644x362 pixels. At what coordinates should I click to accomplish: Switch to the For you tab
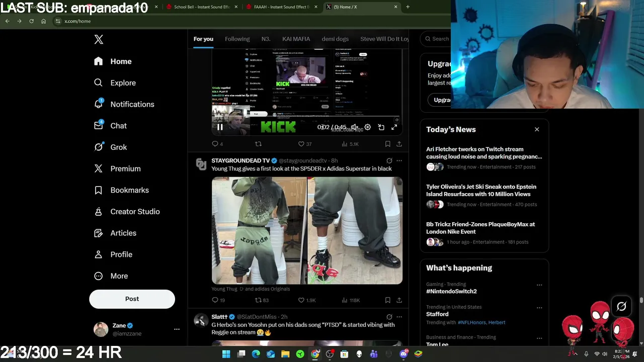pos(203,39)
